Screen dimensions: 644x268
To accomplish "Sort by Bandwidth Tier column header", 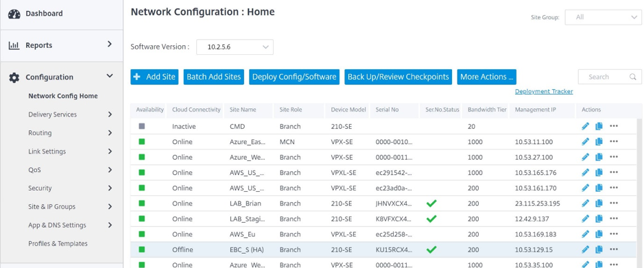I will [x=487, y=110].
